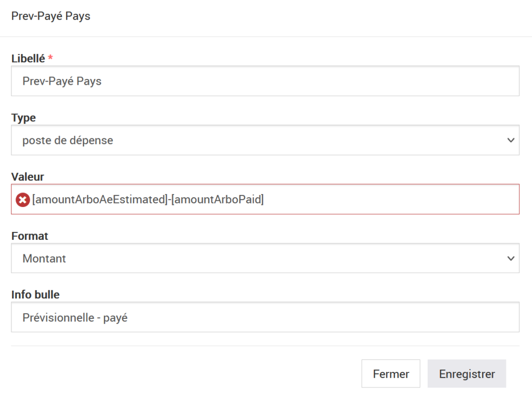Click the dialog title 'Prev-Payé Pays'

(x=51, y=17)
